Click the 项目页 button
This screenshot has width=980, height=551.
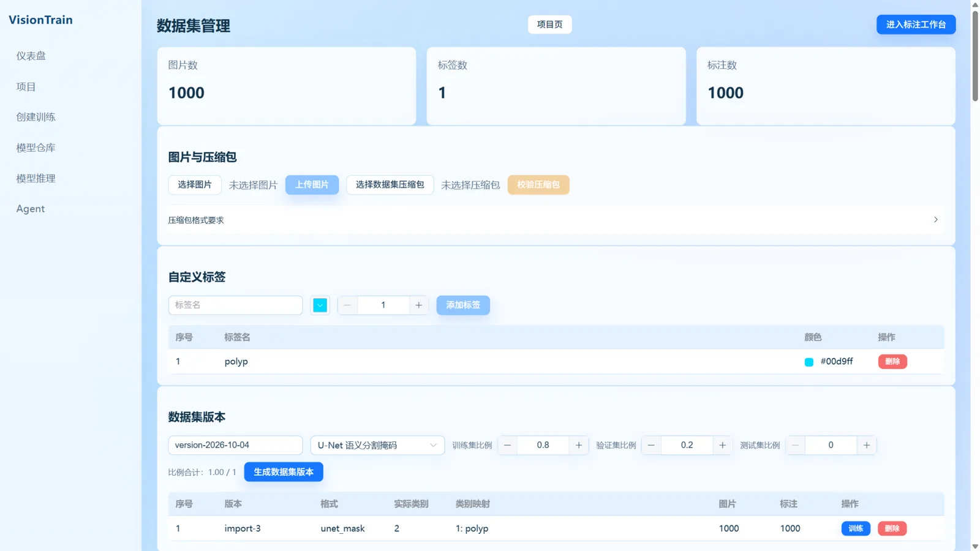550,24
